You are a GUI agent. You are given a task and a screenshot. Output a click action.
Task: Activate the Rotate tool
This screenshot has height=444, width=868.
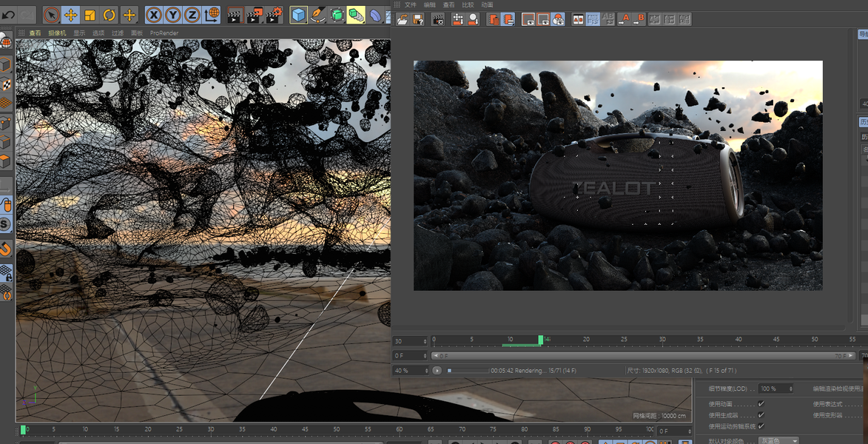coord(109,15)
